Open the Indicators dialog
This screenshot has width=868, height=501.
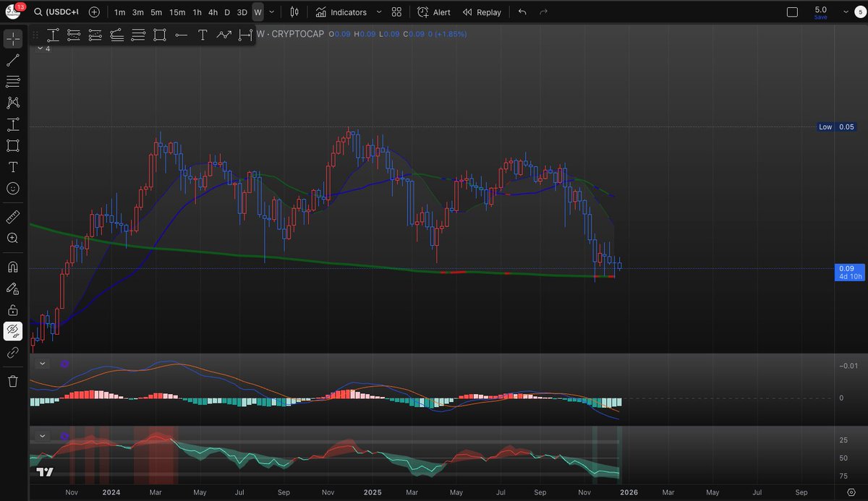[341, 12]
